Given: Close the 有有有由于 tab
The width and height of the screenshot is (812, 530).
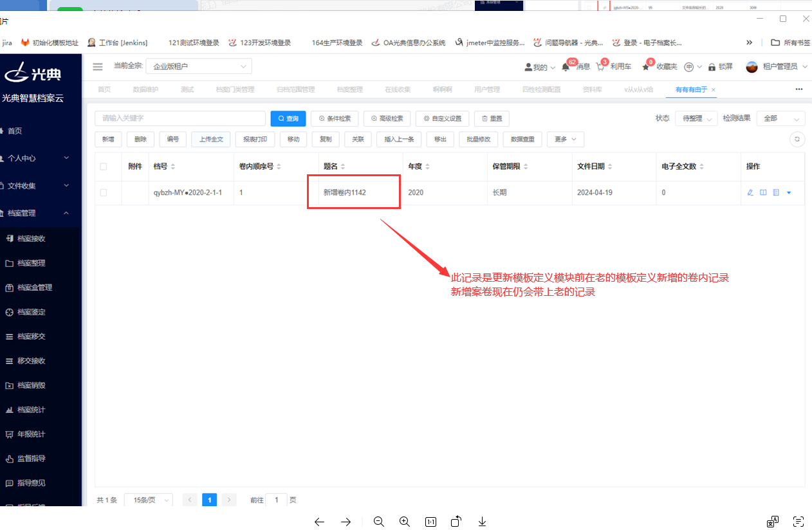Looking at the screenshot, I should (x=714, y=90).
